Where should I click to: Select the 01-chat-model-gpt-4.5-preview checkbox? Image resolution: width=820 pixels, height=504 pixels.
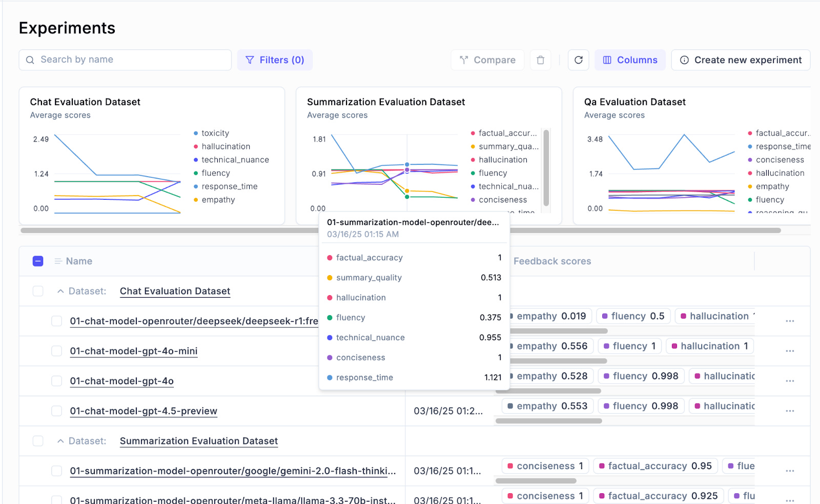[56, 411]
